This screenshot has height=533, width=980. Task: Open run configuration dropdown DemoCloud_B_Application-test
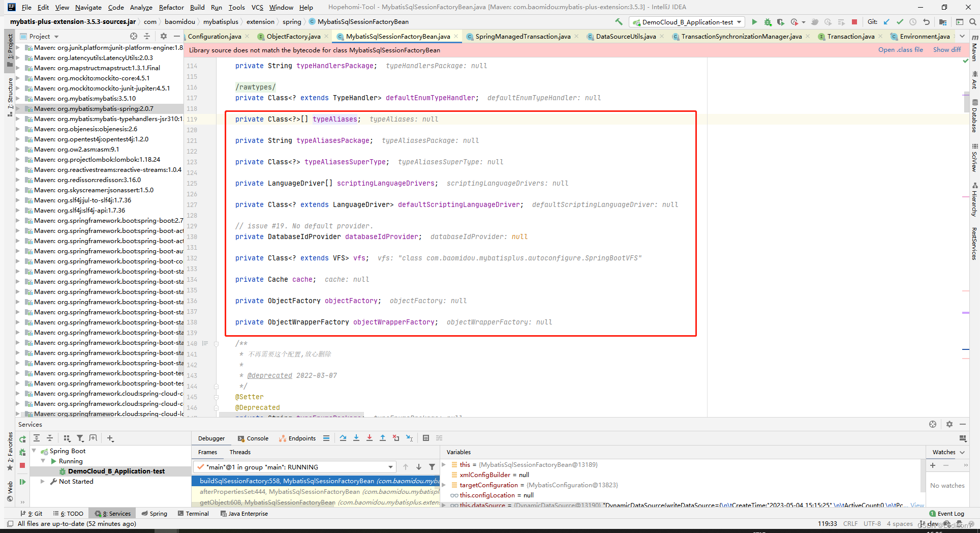(687, 22)
